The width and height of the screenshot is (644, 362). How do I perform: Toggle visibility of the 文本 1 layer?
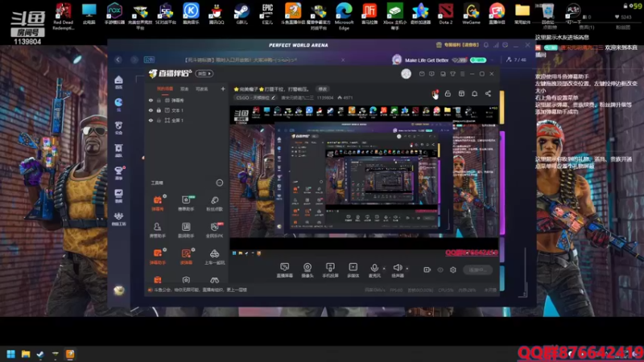tap(151, 110)
